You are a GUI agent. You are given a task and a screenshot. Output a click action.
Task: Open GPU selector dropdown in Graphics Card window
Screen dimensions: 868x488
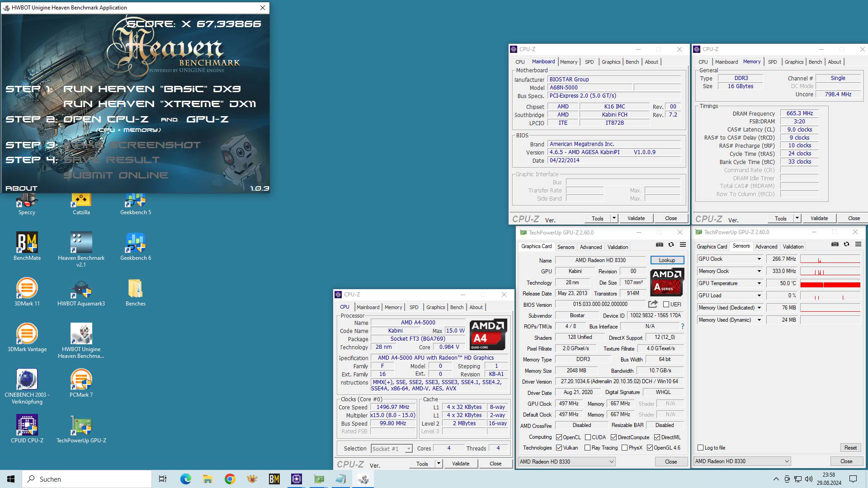(567, 462)
